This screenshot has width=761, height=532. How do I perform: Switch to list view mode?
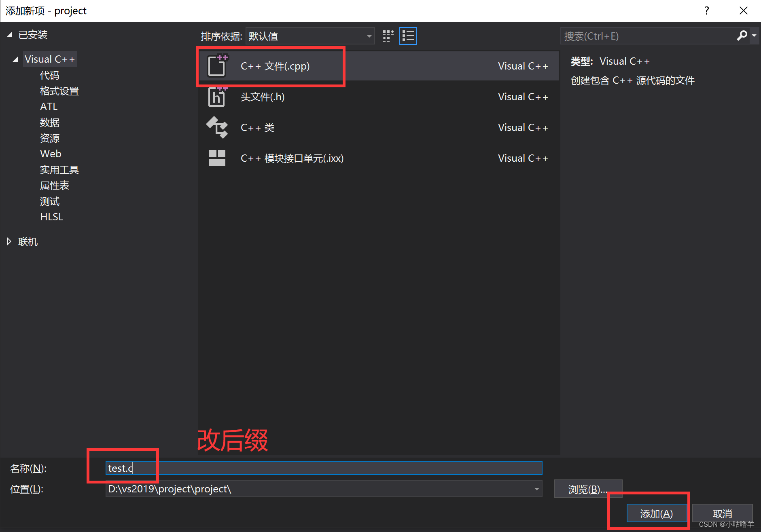pos(408,36)
